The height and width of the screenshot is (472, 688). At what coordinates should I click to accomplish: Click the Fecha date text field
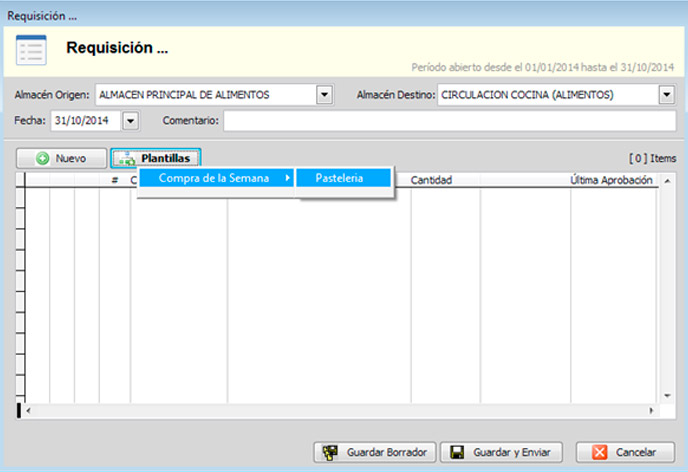pyautogui.click(x=84, y=121)
